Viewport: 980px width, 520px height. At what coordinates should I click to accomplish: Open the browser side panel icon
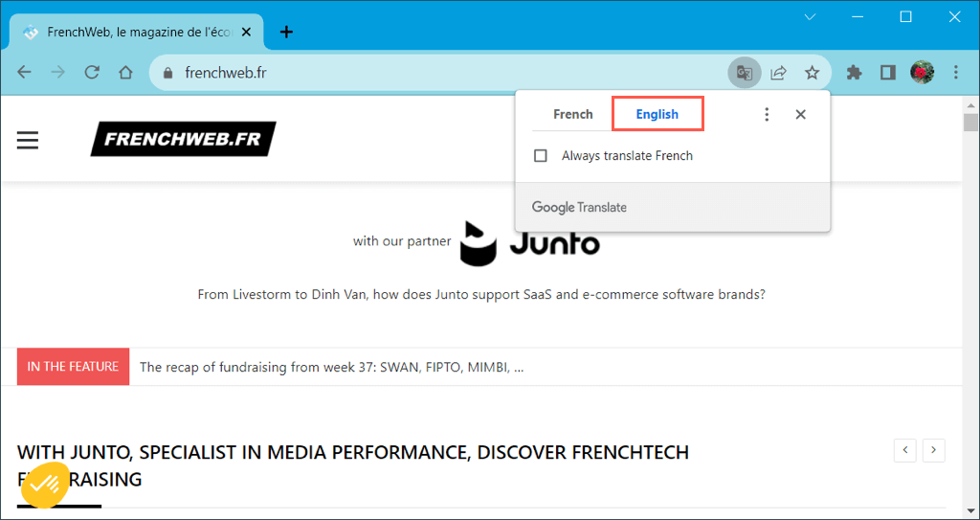(887, 73)
